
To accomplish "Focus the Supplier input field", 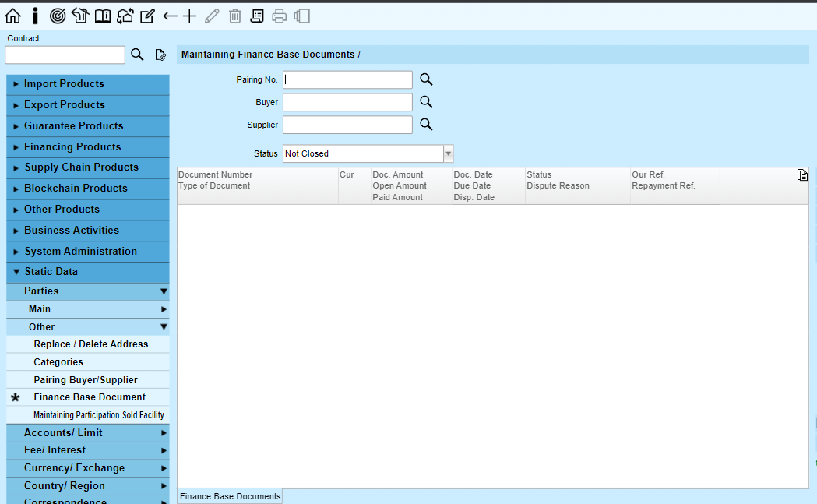I will point(347,125).
